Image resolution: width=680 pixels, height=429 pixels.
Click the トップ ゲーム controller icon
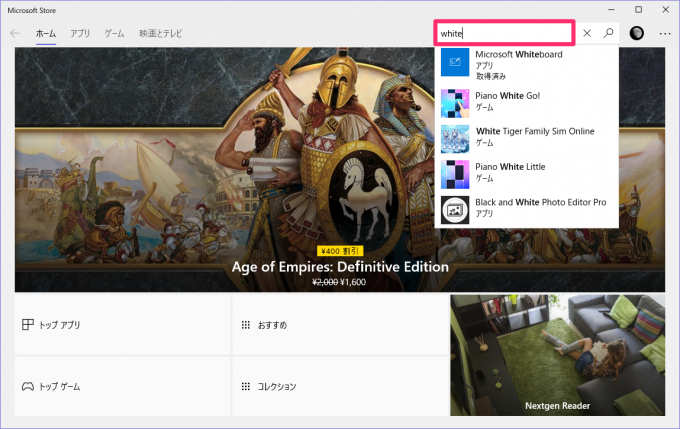[28, 386]
